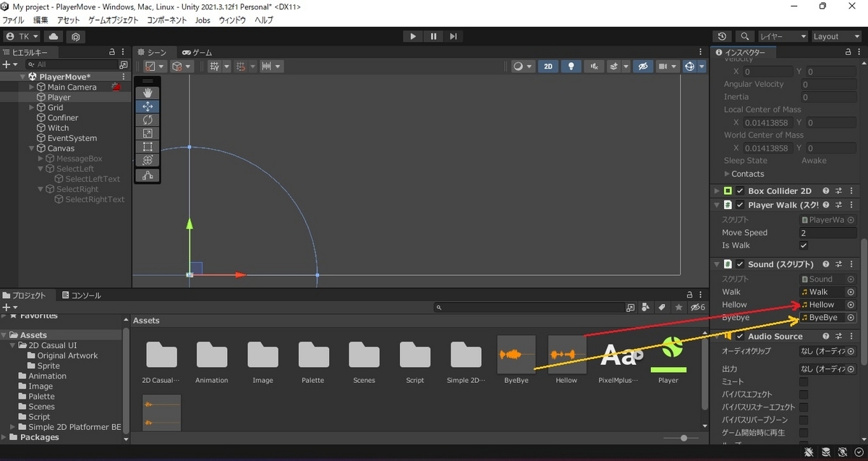Toggle the Is Walk checkbox
The height and width of the screenshot is (461, 868).
pyautogui.click(x=804, y=245)
